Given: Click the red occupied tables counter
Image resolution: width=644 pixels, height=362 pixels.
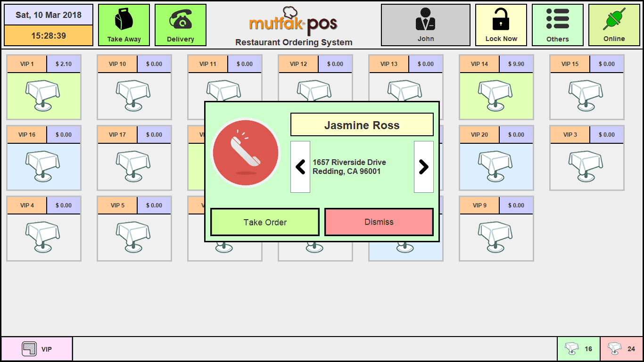Looking at the screenshot, I should tap(621, 349).
